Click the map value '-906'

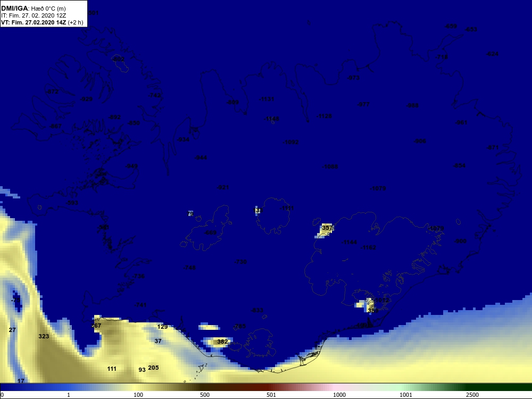[x=420, y=141]
